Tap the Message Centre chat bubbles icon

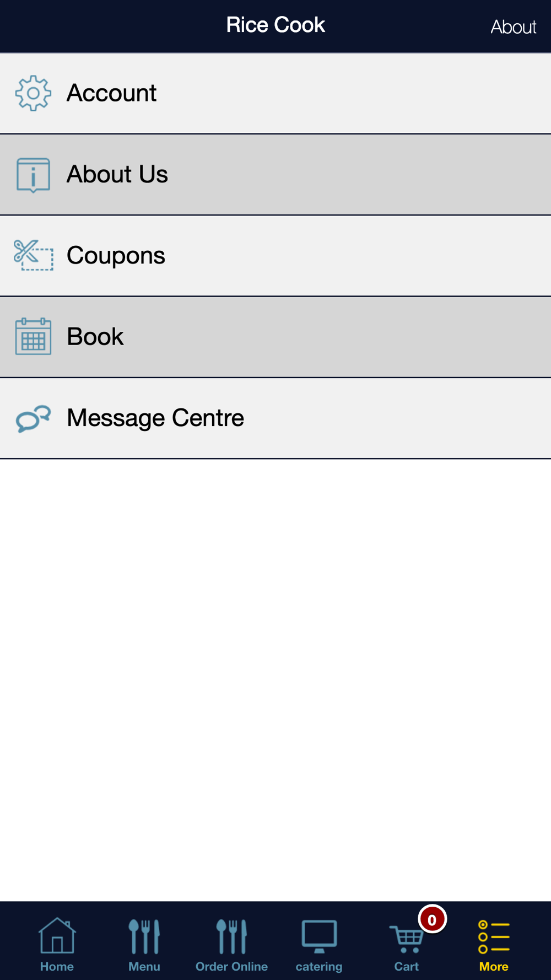coord(33,418)
